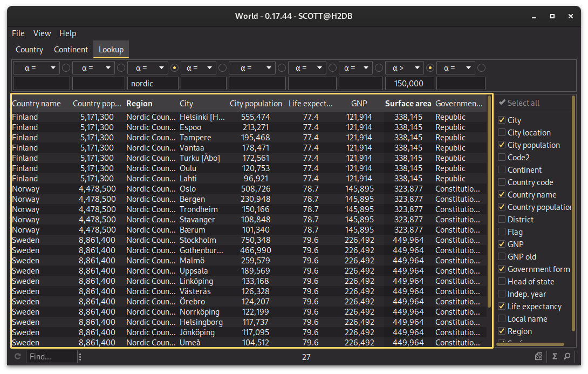588x374 pixels.
Task: Click the magnifier search icon at bottom right
Action: tap(567, 357)
